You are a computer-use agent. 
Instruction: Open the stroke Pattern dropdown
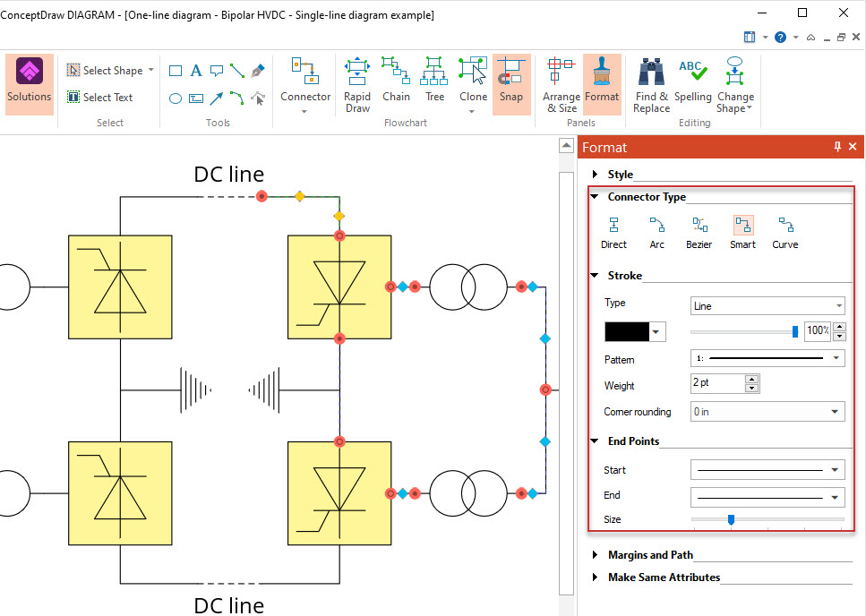point(767,358)
